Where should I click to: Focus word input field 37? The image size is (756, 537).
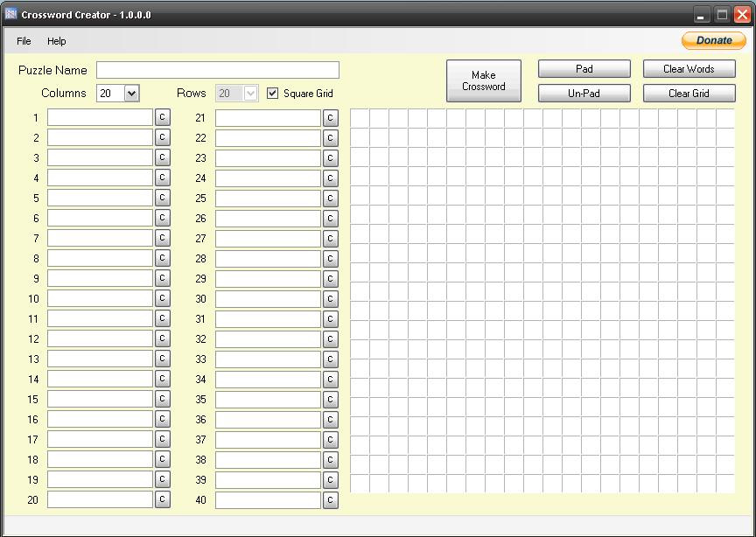click(x=268, y=440)
